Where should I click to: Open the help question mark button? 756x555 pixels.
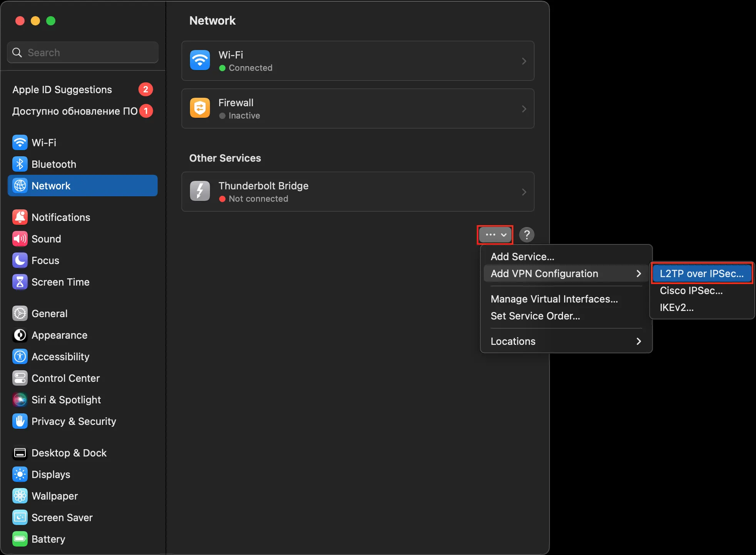click(x=526, y=234)
